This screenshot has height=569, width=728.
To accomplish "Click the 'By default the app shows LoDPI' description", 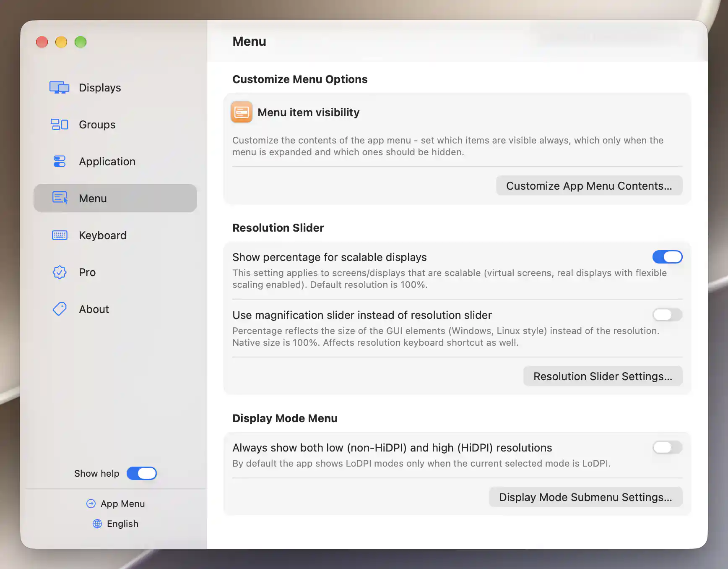I will click(x=421, y=463).
